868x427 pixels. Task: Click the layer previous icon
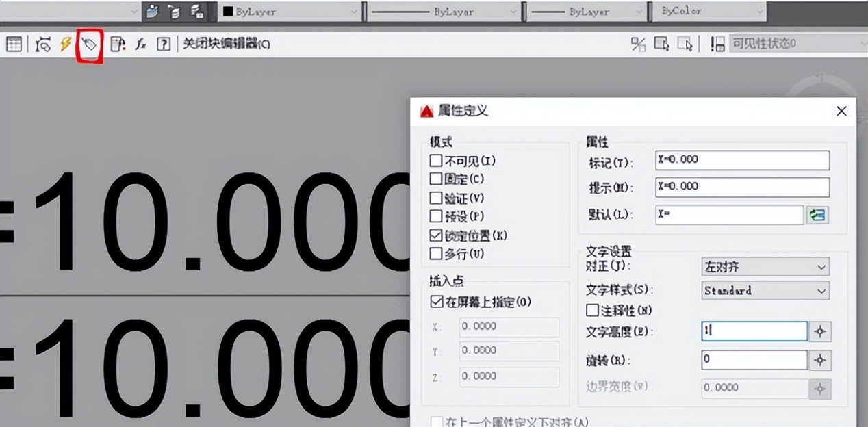[174, 11]
